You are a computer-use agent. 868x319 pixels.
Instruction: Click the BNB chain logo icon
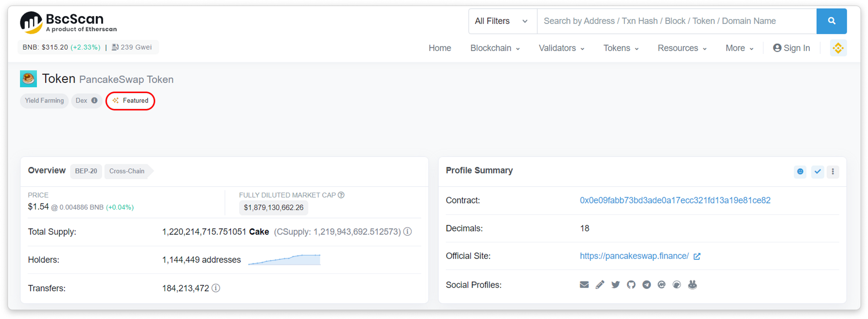click(x=838, y=48)
